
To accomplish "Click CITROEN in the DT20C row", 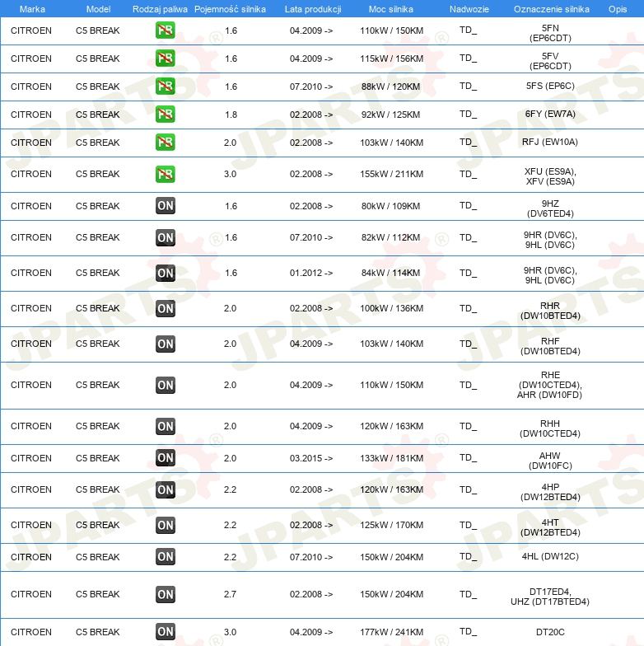I will 31,632.
